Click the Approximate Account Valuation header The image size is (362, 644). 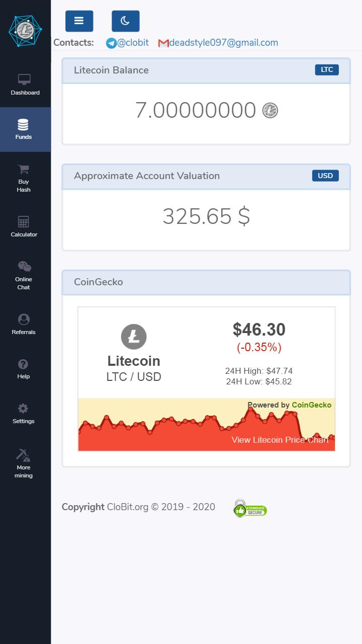point(206,176)
